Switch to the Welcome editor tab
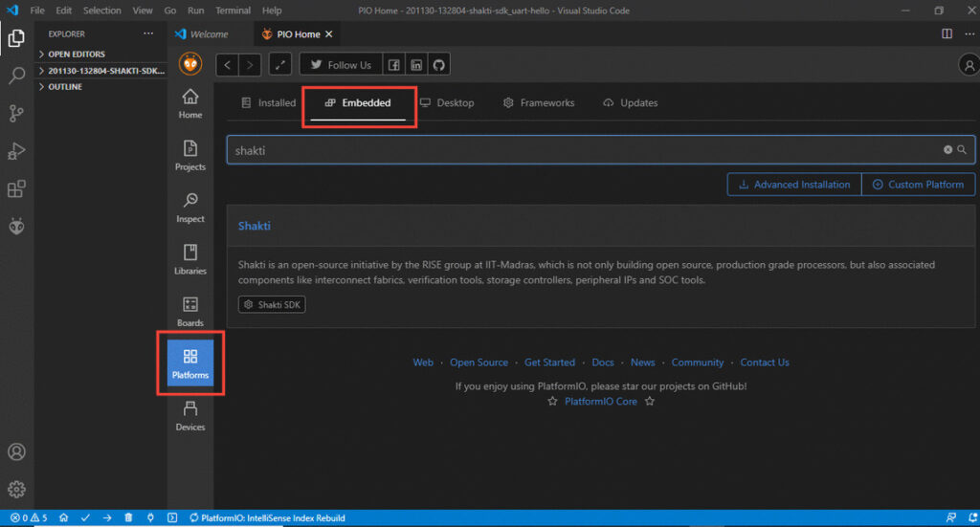Screen dimensions: 980x527 click(x=209, y=34)
